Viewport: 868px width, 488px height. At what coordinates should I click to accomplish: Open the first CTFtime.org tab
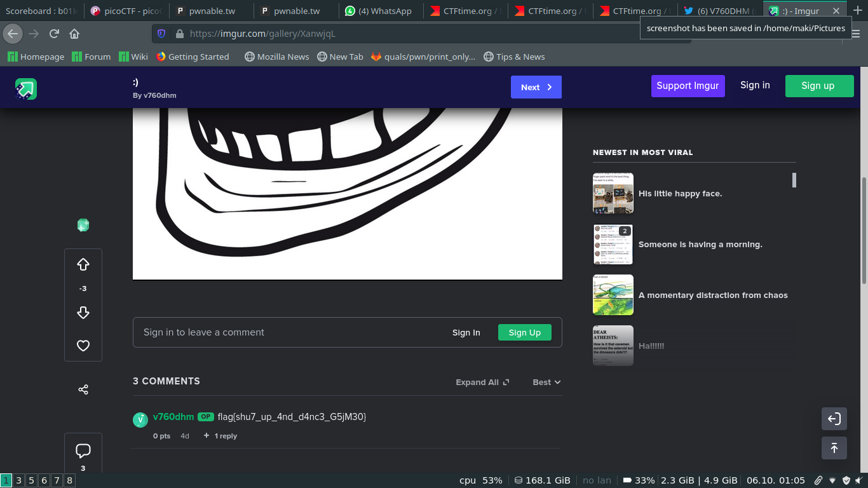click(465, 11)
